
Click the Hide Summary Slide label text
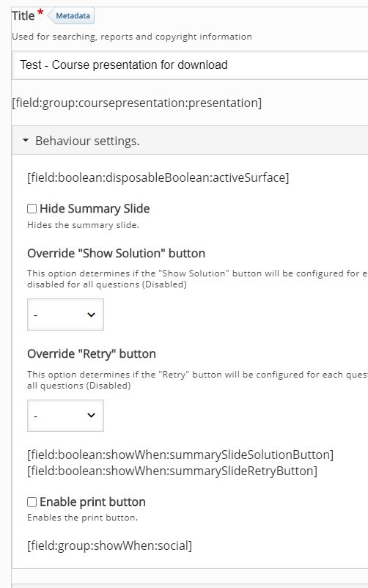[x=95, y=208]
